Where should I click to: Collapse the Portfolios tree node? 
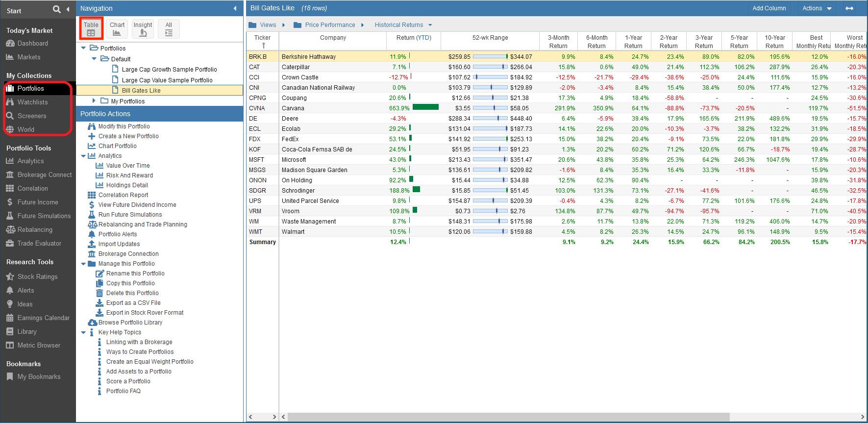click(83, 48)
